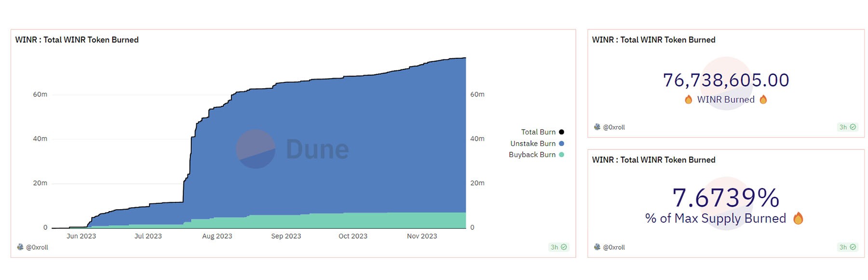This screenshot has width=868, height=280.
Task: Toggle the Total Burn legend series
Action: pyautogui.click(x=542, y=132)
